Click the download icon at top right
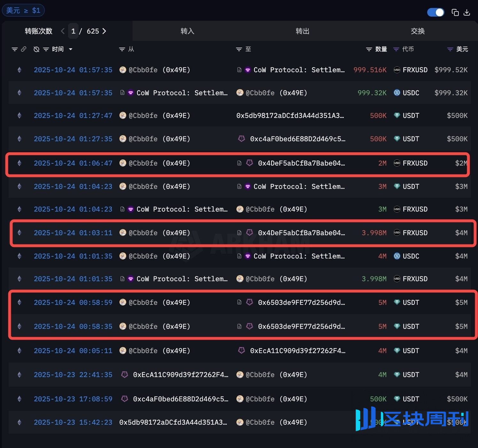Image resolution: width=478 pixels, height=448 pixels. 467,12
